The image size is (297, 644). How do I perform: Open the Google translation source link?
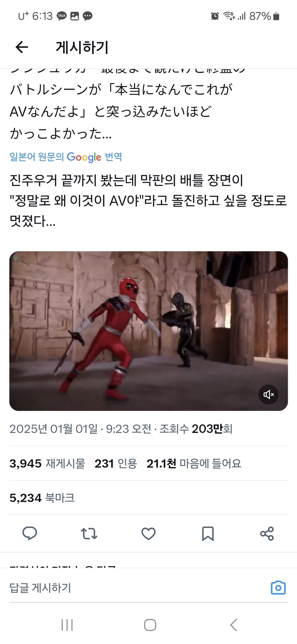pos(66,157)
